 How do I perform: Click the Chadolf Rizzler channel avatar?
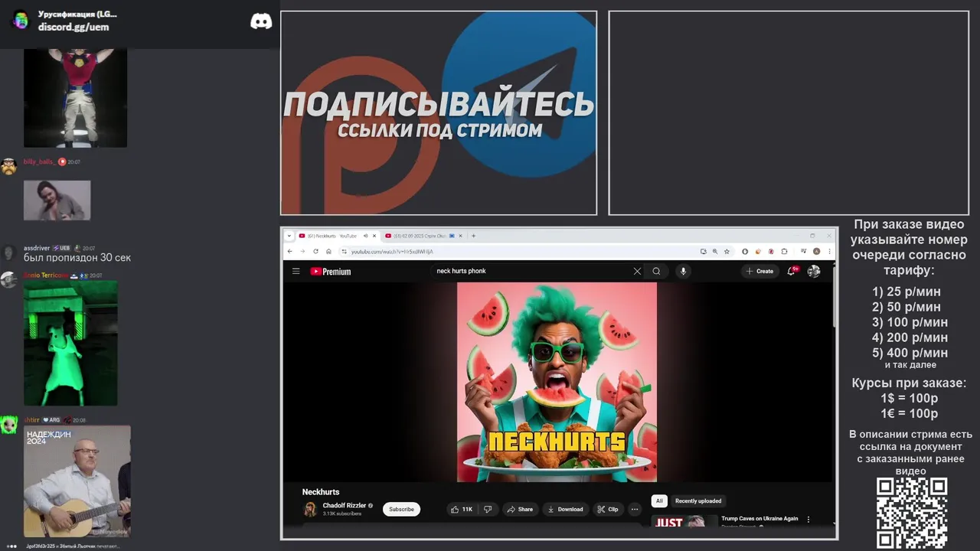click(x=310, y=509)
